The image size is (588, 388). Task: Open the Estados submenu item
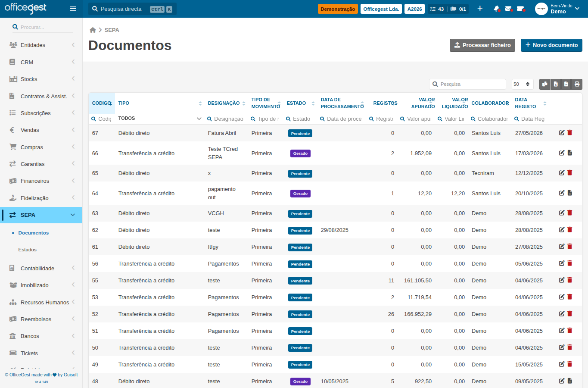[28, 250]
